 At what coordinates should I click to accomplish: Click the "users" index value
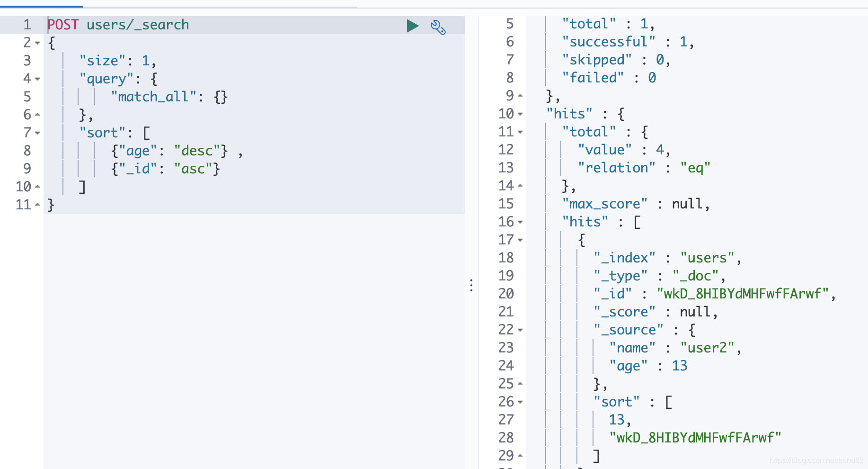pyautogui.click(x=707, y=258)
